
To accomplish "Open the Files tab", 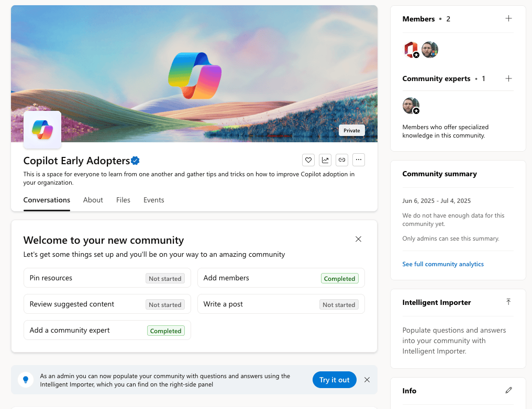I will (x=123, y=200).
